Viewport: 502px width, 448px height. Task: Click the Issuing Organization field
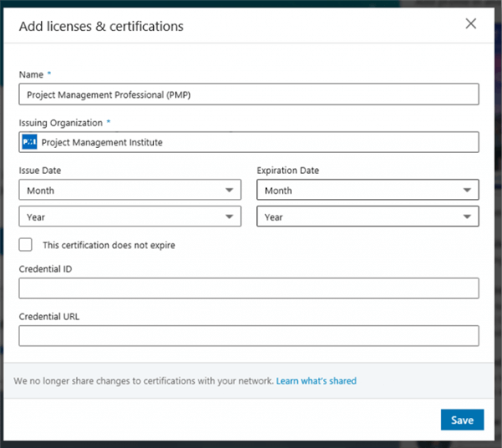point(248,142)
